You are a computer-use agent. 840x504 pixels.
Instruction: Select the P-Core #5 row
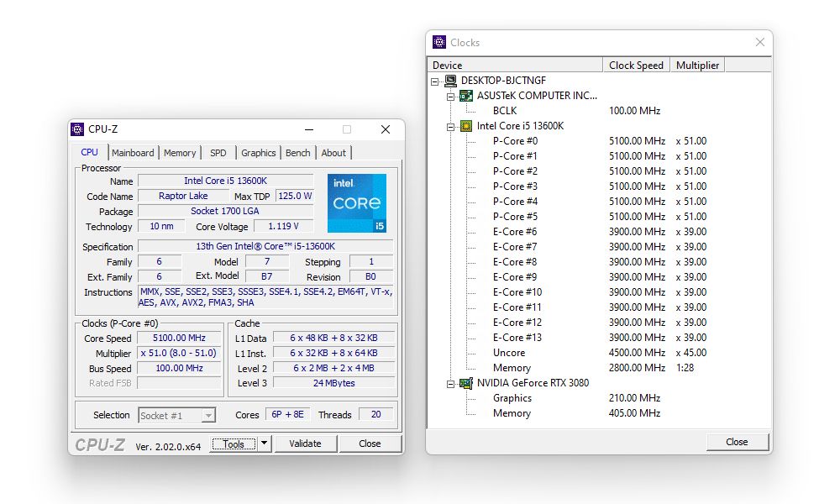(x=599, y=217)
